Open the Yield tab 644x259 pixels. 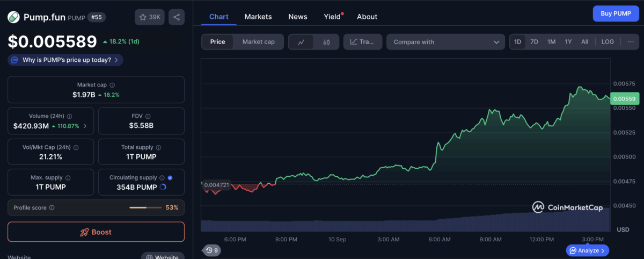pos(332,17)
